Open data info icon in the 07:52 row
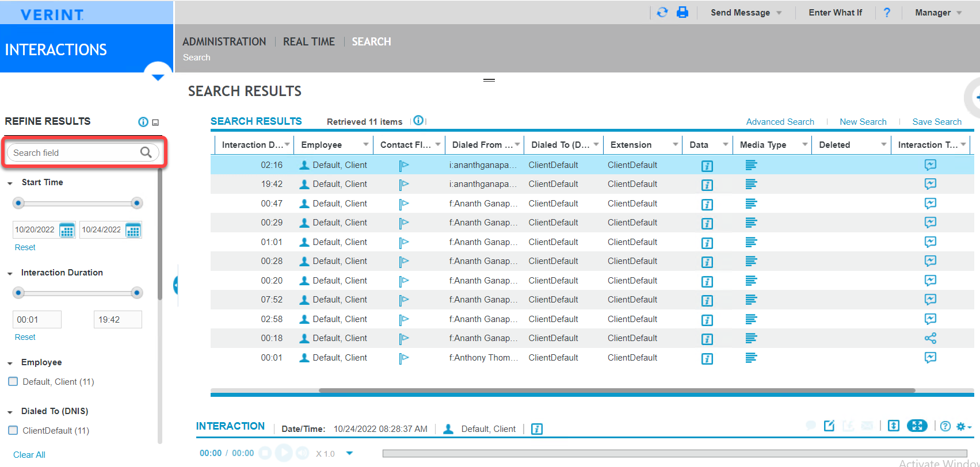The image size is (980, 467). pyautogui.click(x=707, y=301)
